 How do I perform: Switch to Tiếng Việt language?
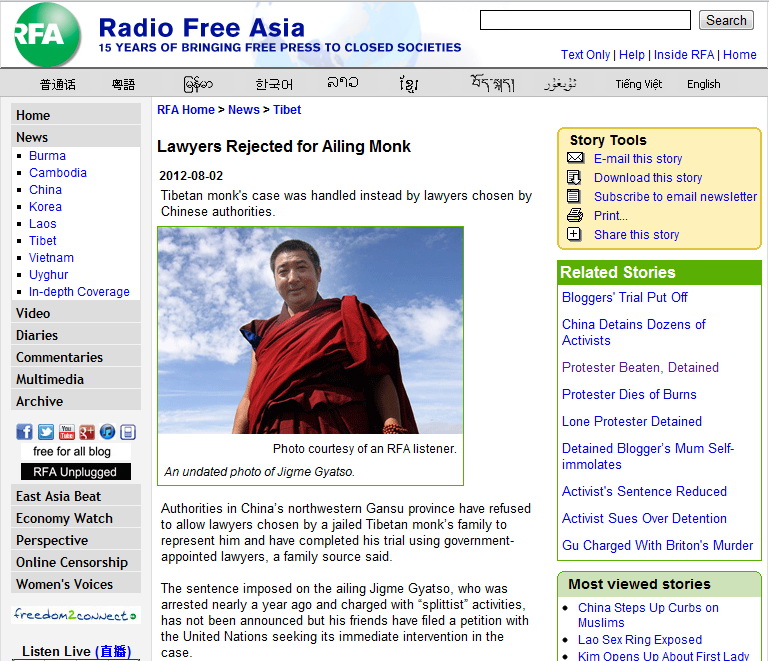click(639, 84)
